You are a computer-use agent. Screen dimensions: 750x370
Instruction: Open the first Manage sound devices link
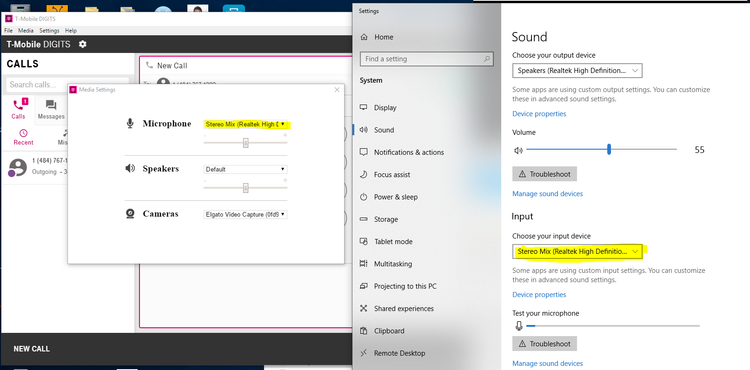548,194
